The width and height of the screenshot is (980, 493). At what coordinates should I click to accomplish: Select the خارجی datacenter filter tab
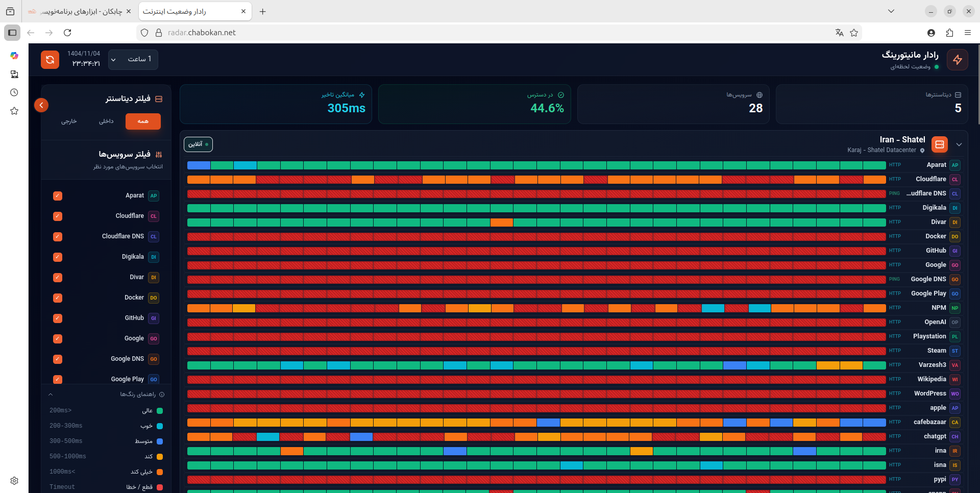(x=69, y=121)
